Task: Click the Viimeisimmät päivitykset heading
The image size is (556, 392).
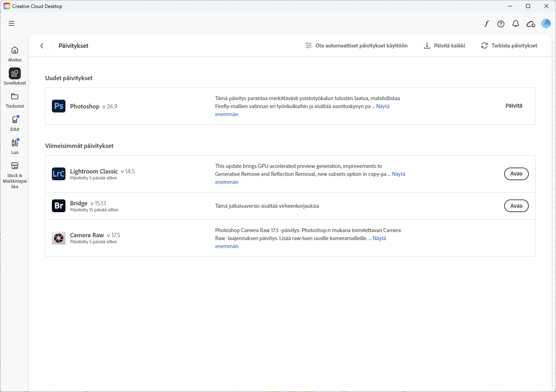Action: [79, 146]
